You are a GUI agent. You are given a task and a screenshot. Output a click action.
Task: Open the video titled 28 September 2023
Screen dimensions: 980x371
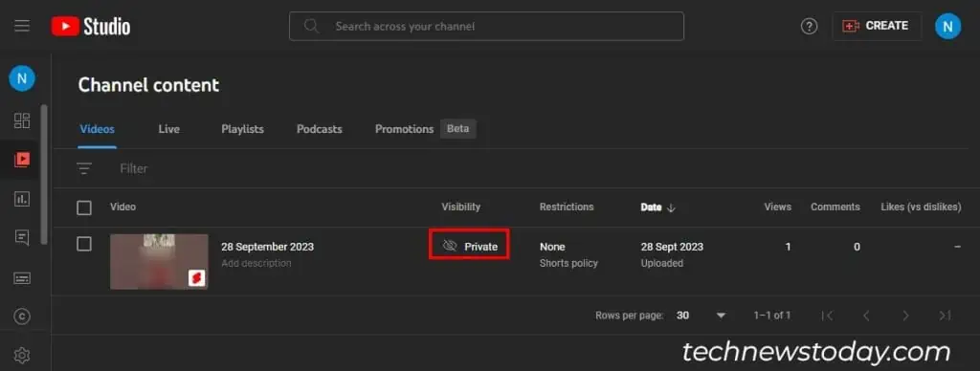click(x=268, y=247)
